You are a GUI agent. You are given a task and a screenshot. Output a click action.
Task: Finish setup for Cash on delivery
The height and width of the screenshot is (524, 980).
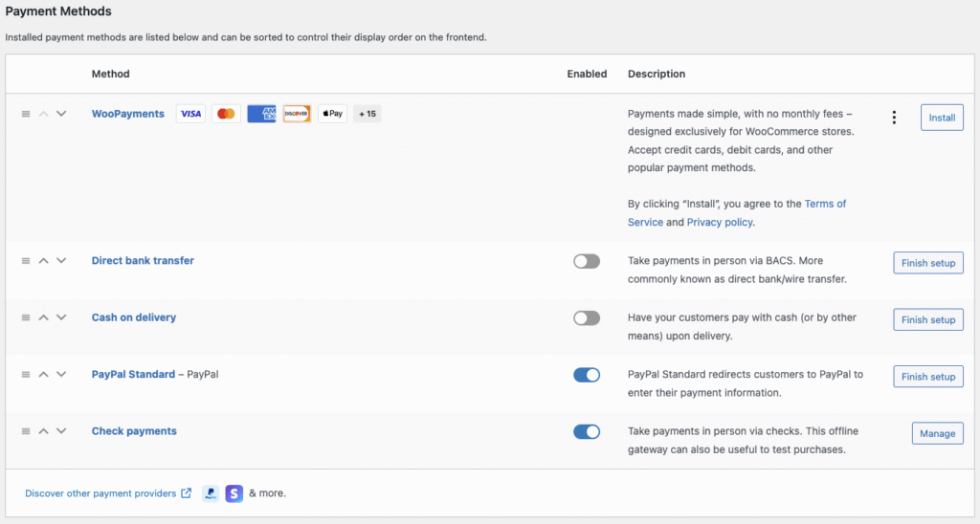pos(928,319)
